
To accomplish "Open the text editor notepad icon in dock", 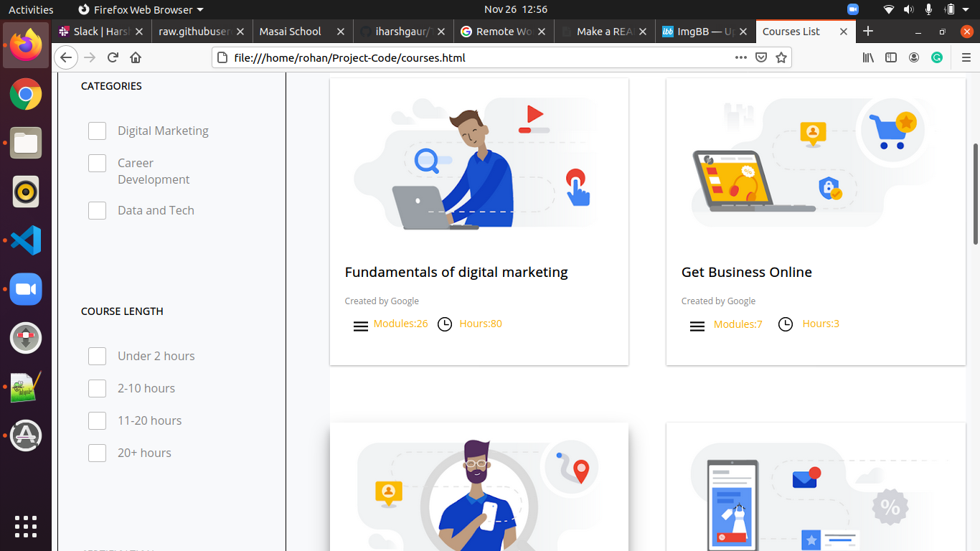I will pos(26,387).
